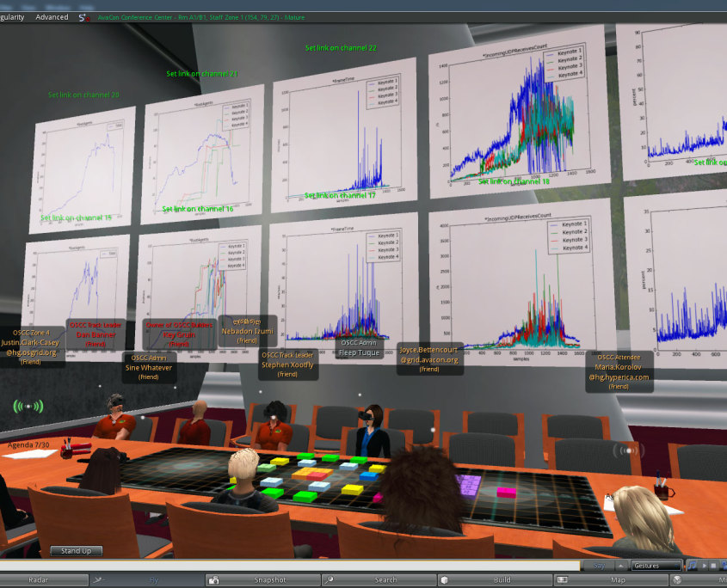Click the Search magnifier icon
This screenshot has height=588, width=727.
(x=328, y=580)
